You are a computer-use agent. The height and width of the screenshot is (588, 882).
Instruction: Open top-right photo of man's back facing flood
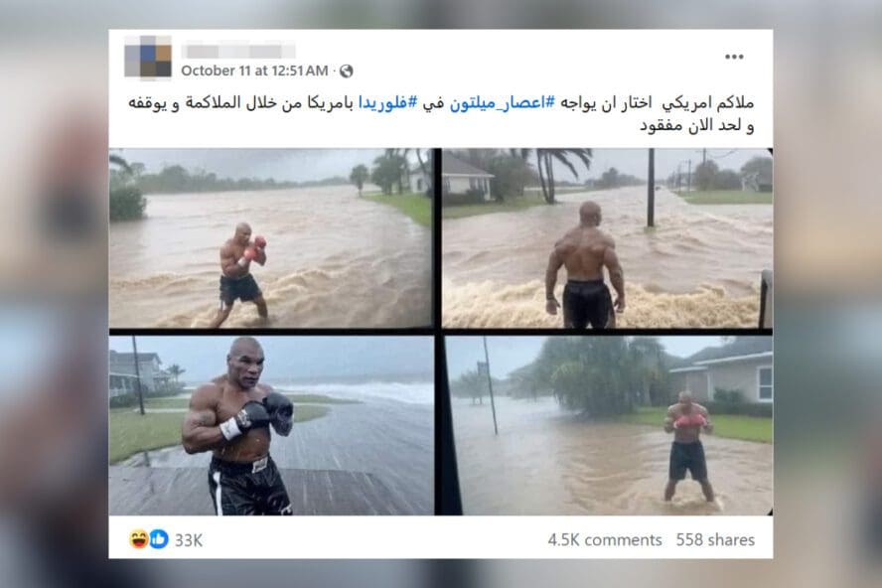pyautogui.click(x=607, y=237)
